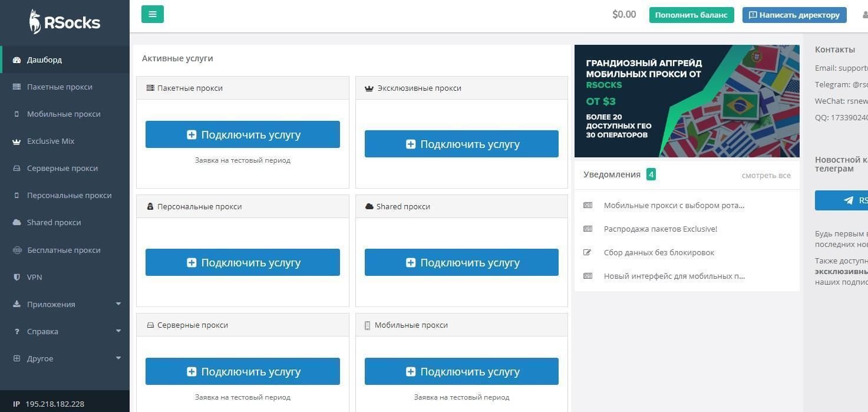Click the Бесплатные прокси globe icon
The width and height of the screenshot is (868, 412).
(16, 250)
